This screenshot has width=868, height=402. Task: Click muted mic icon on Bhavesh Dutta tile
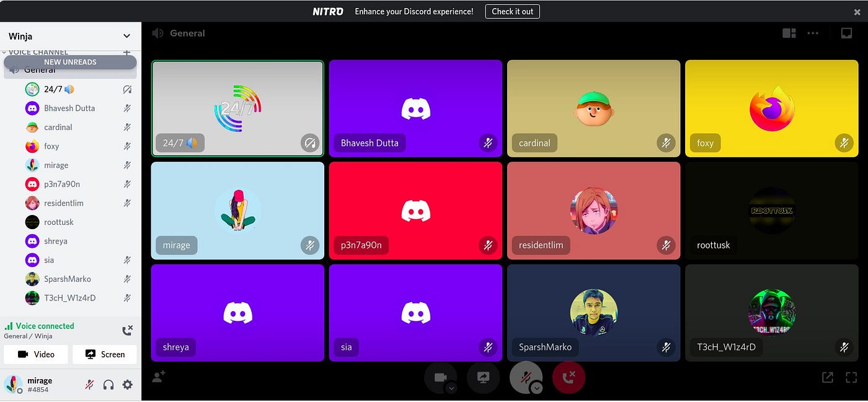[x=488, y=143]
